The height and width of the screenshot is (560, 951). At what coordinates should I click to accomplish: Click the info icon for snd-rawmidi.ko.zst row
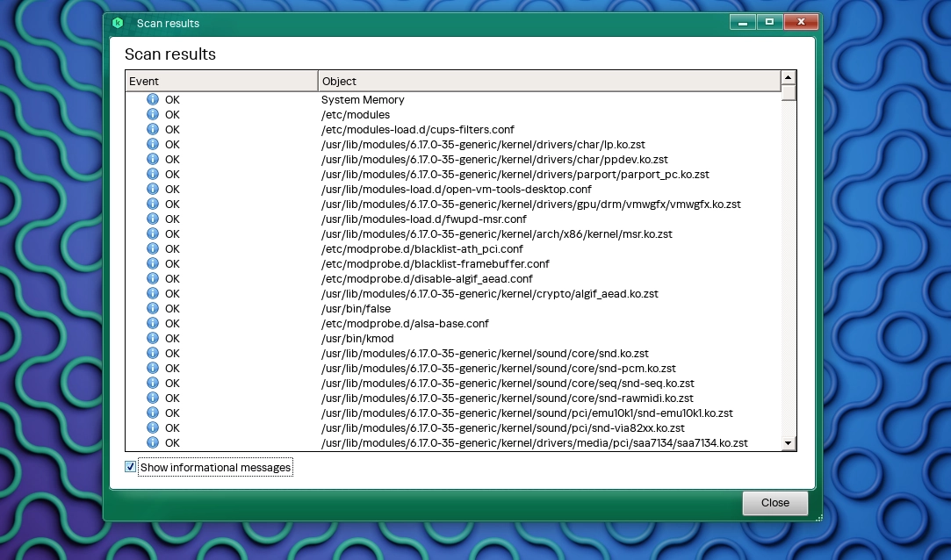pyautogui.click(x=153, y=398)
